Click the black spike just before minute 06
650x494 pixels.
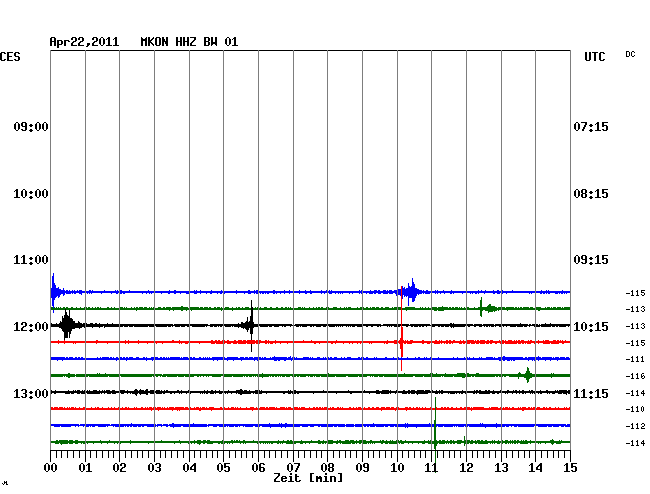(251, 326)
